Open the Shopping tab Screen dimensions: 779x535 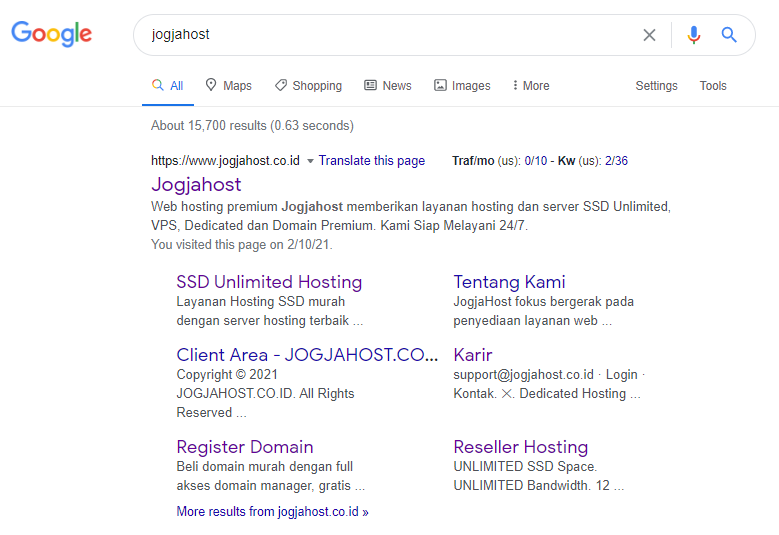point(309,85)
